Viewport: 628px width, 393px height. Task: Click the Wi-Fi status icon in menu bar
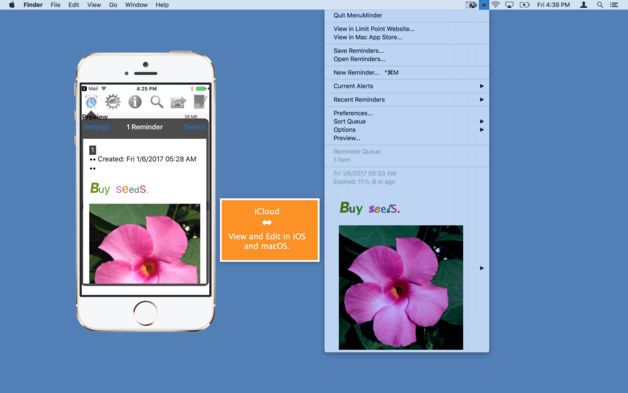tap(496, 5)
